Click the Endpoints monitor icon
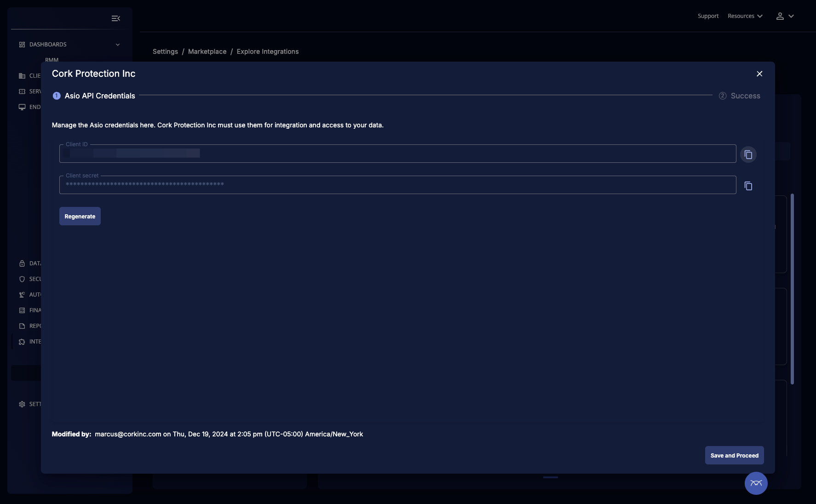This screenshot has height=504, width=816. (22, 107)
